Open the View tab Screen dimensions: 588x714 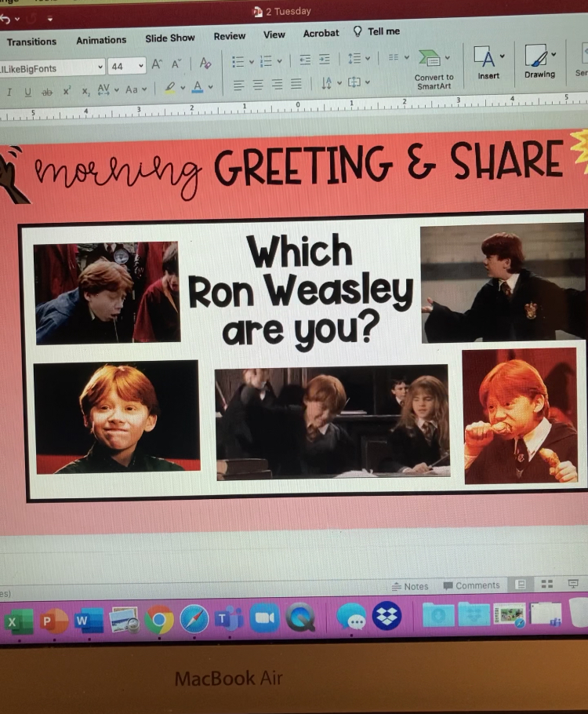pyautogui.click(x=274, y=35)
